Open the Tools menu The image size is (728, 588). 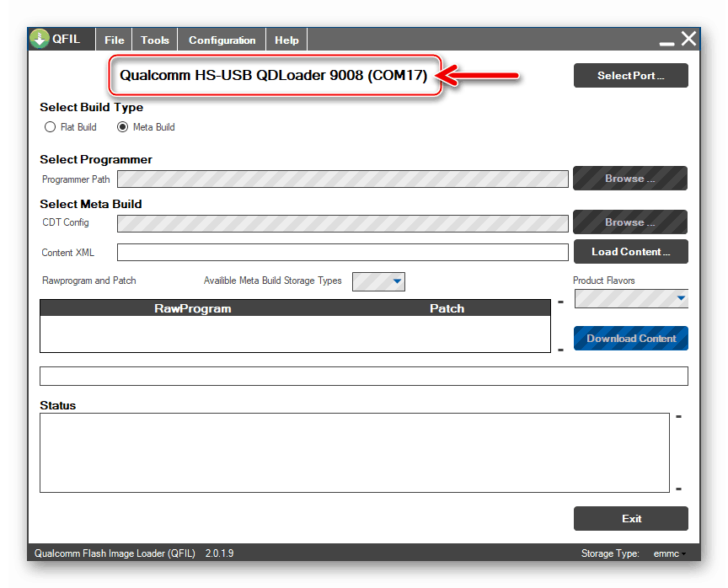coord(154,40)
